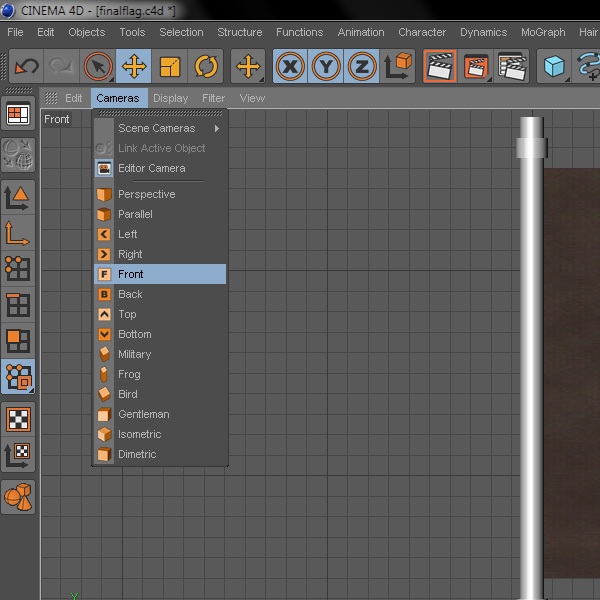Toggle Y axis lock
This screenshot has height=600, width=600.
coord(326,66)
